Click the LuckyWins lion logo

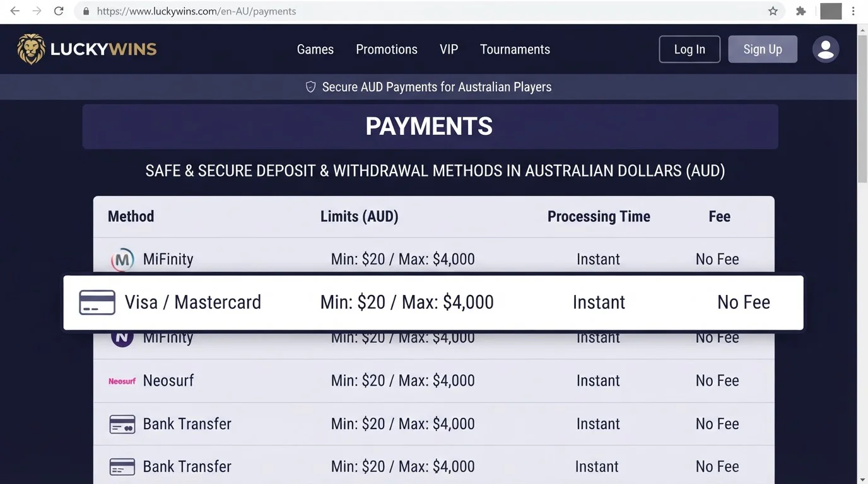(32, 49)
